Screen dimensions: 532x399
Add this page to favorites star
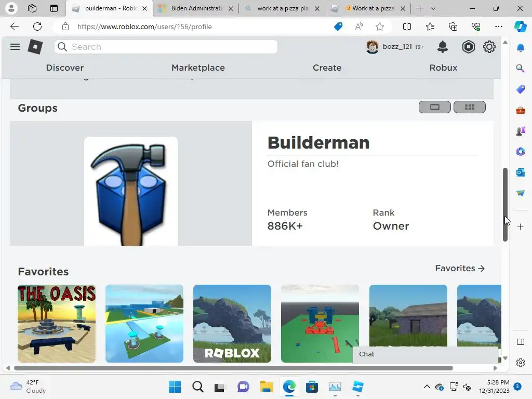click(380, 26)
